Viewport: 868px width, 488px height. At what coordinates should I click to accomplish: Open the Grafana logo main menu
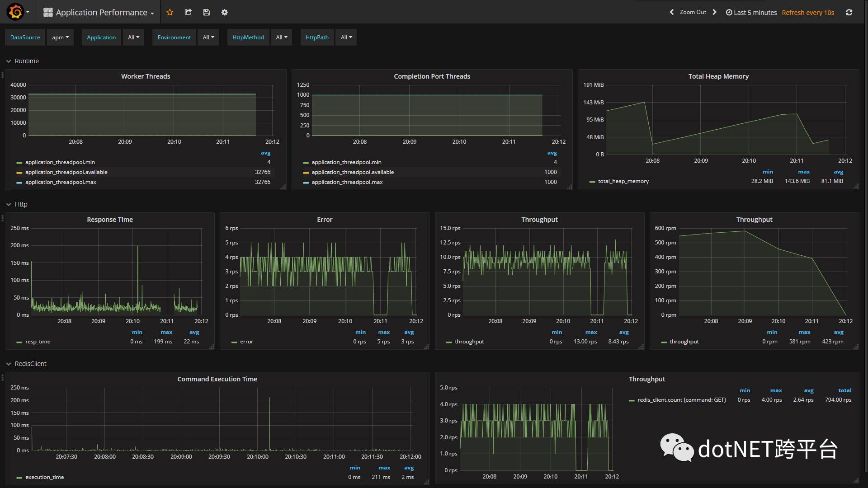[16, 12]
